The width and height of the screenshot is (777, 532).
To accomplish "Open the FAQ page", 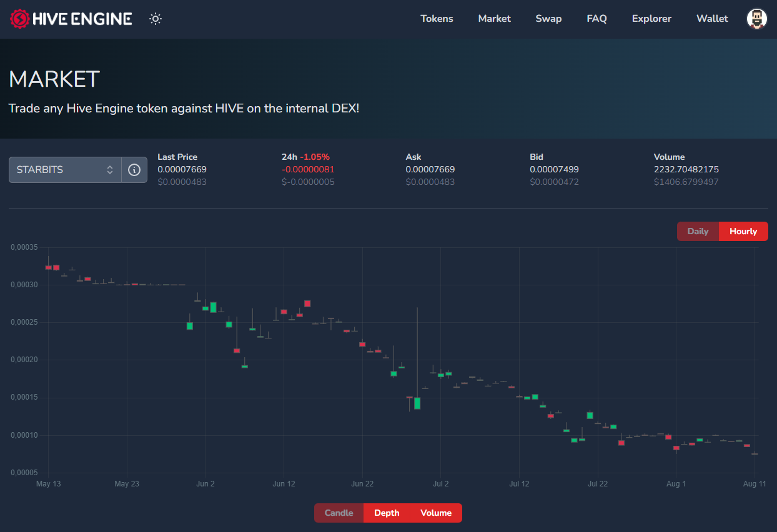I will 596,19.
